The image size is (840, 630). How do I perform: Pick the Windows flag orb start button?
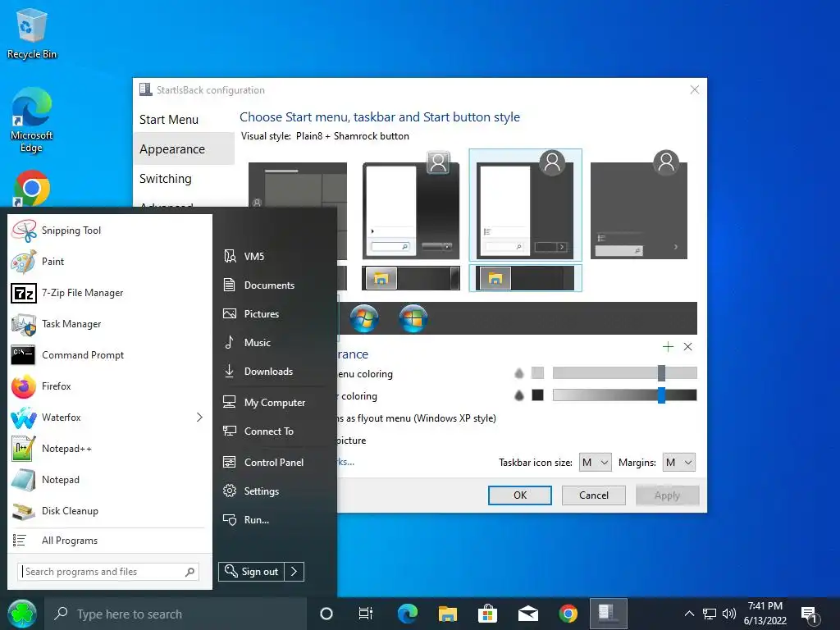point(413,318)
